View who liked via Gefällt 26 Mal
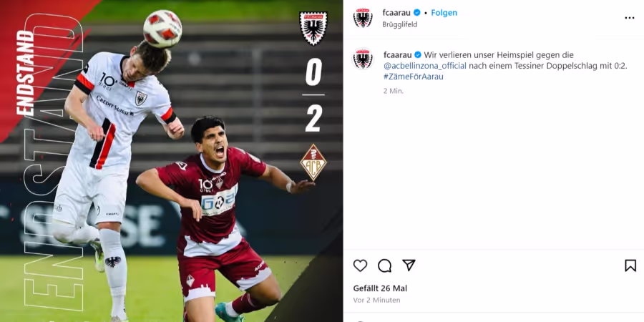This screenshot has width=644, height=322. click(x=381, y=288)
